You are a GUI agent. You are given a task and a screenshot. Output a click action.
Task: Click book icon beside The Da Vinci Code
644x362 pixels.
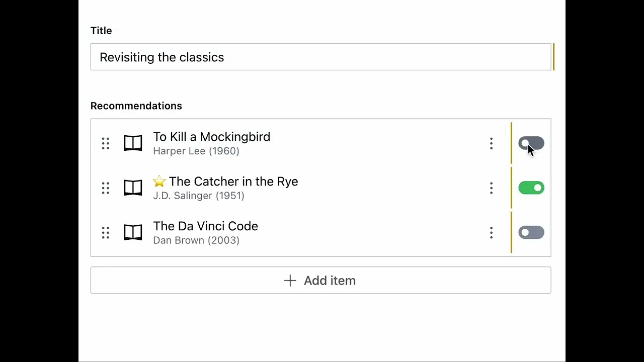tap(133, 232)
